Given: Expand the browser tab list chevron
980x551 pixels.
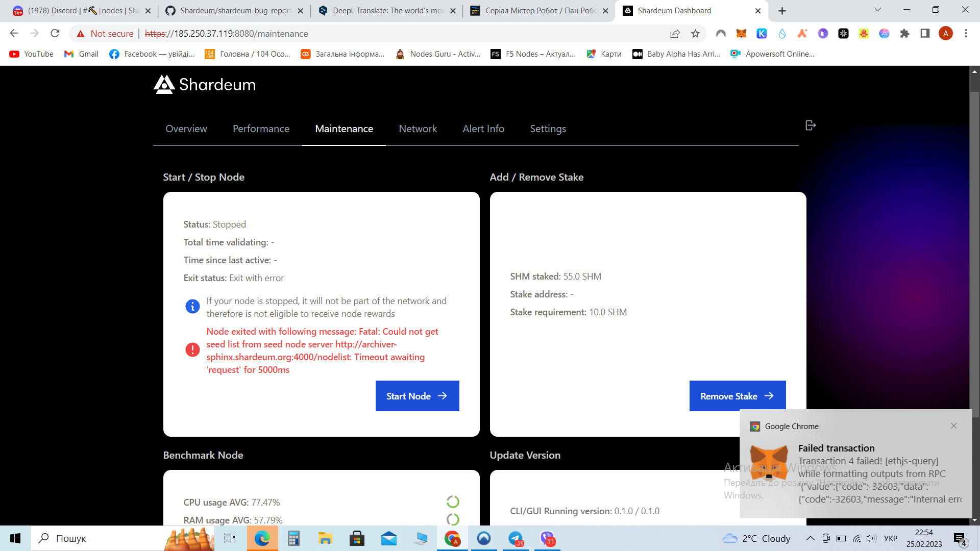Looking at the screenshot, I should 877,10.
